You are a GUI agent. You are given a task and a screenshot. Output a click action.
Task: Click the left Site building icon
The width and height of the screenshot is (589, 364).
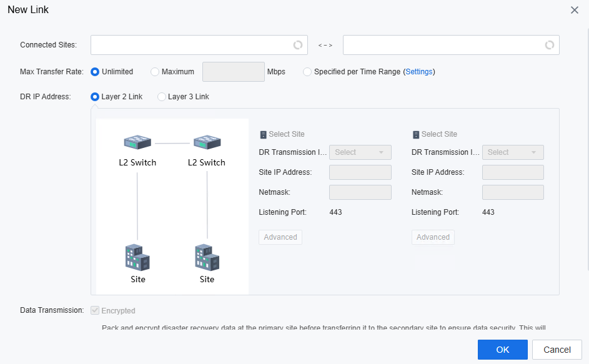(x=137, y=258)
